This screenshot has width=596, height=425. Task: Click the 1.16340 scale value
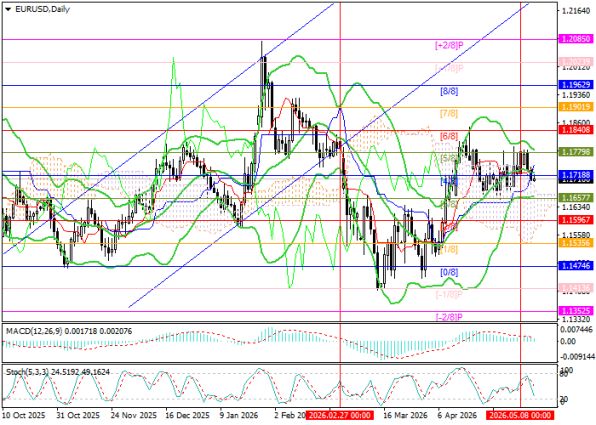click(x=577, y=207)
